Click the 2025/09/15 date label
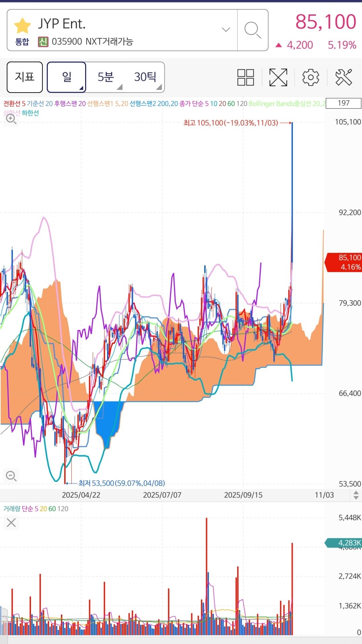This screenshot has width=362, height=644. 243,495
